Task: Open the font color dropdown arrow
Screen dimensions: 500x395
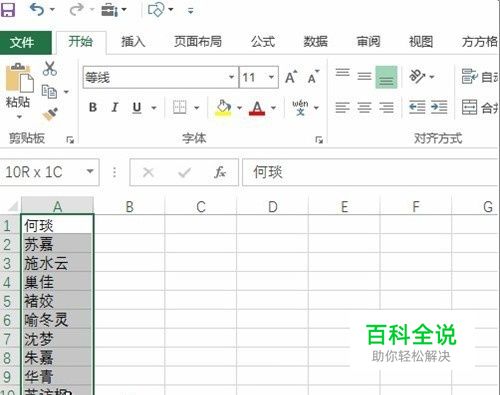Action: pos(274,108)
